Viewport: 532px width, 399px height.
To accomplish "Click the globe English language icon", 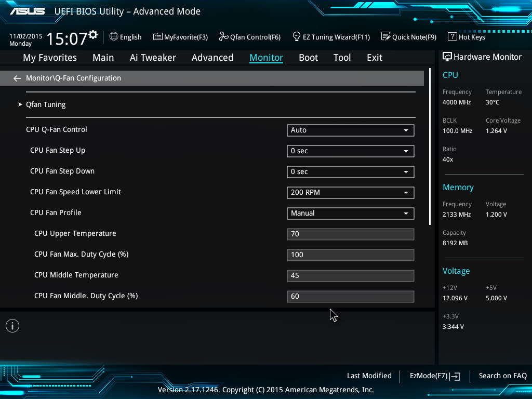I will click(114, 37).
